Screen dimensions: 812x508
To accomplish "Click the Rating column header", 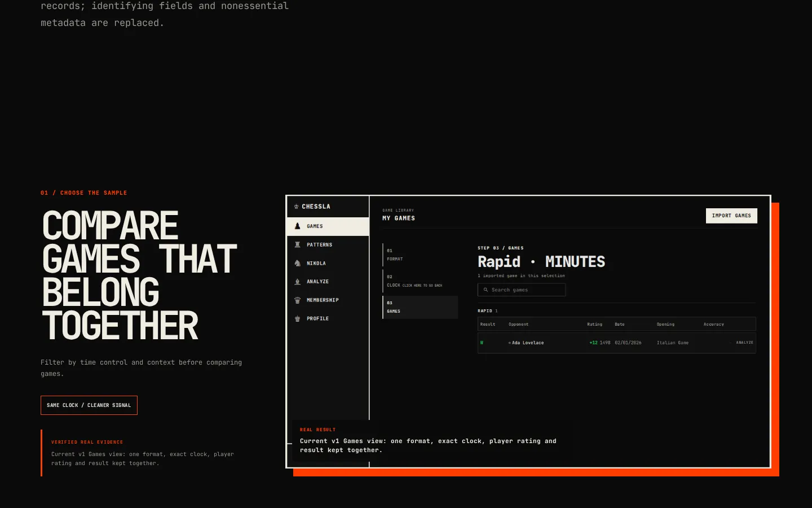I will [594, 325].
